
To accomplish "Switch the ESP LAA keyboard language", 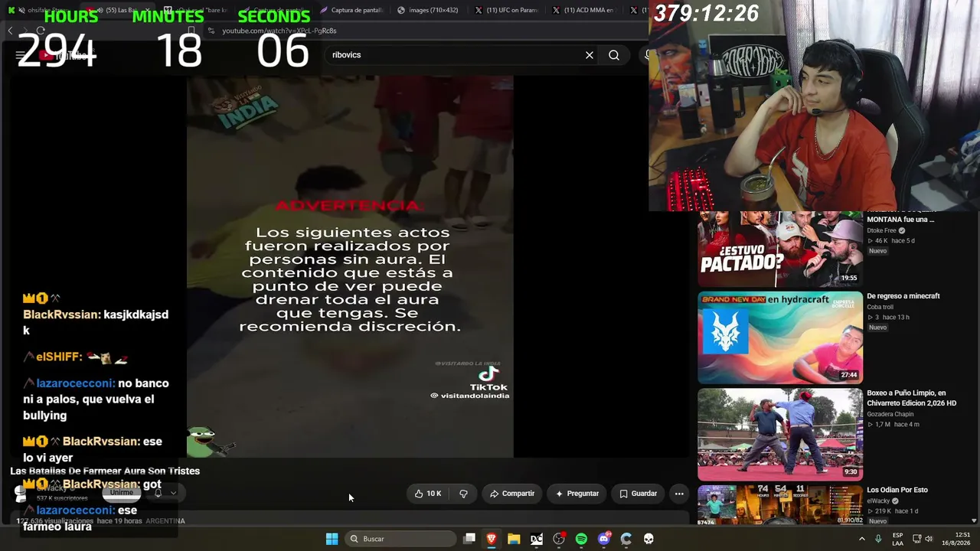I will click(x=897, y=539).
